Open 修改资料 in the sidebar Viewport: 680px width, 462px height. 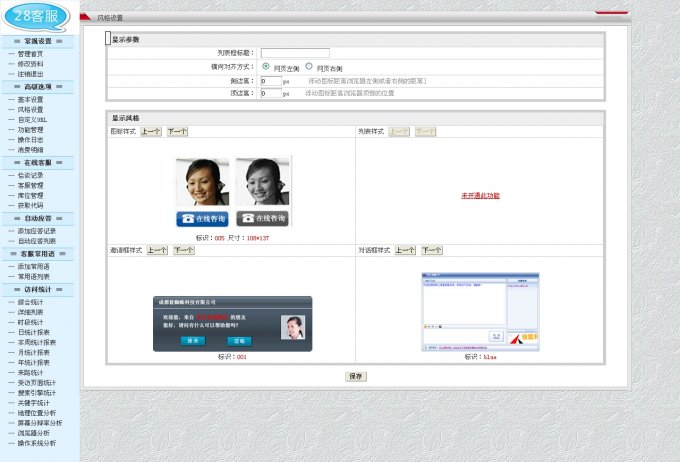(x=30, y=64)
